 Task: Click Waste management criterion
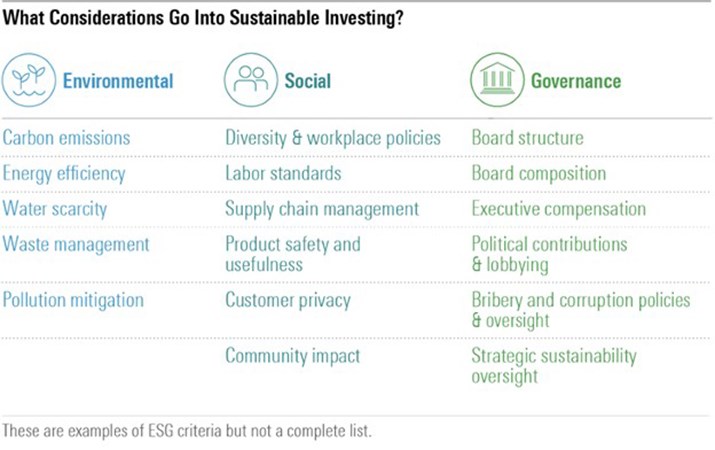pos(76,244)
